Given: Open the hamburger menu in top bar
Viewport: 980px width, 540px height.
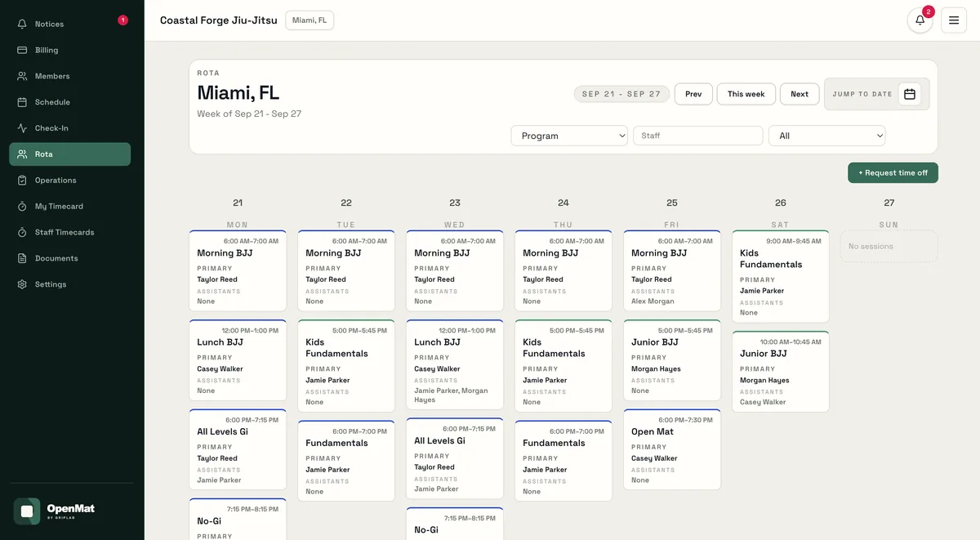Looking at the screenshot, I should pos(954,20).
